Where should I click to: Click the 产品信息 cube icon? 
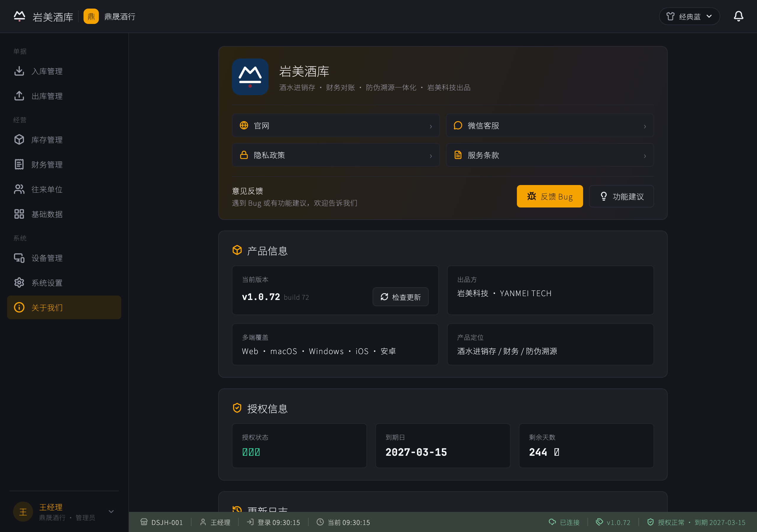pos(237,250)
